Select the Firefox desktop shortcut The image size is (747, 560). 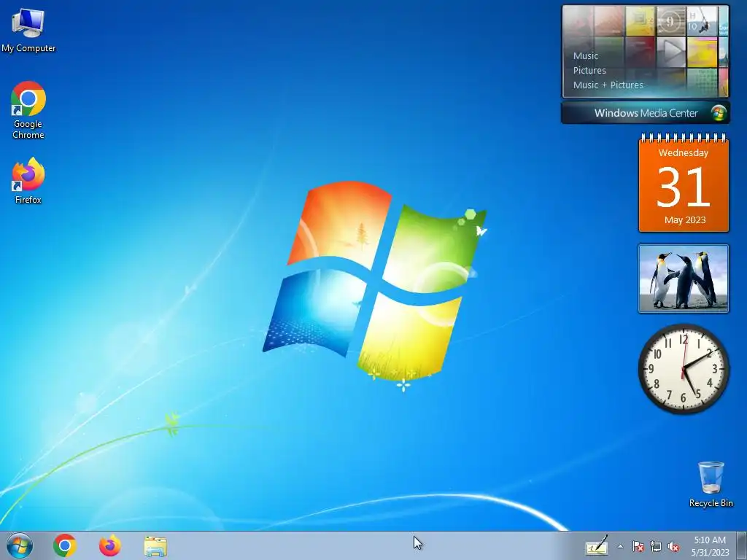pyautogui.click(x=28, y=181)
